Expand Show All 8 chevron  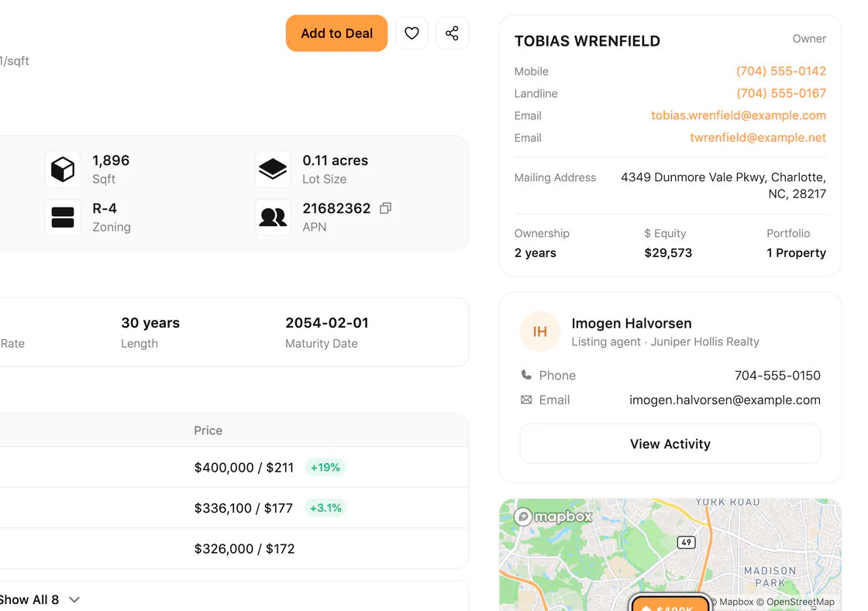coord(74,599)
